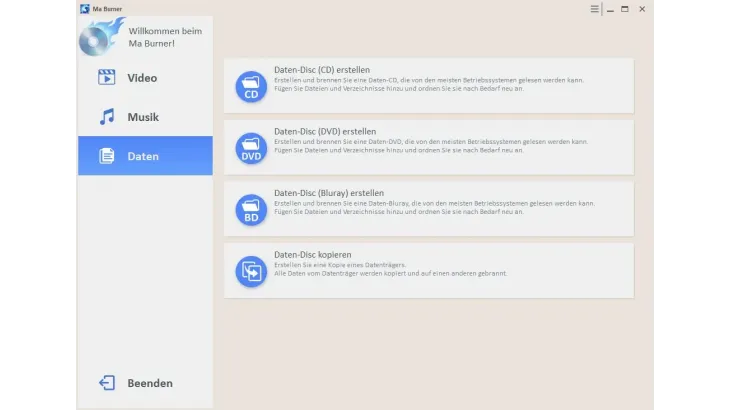
Task: Click the flaming disc logo
Action: [x=101, y=38]
